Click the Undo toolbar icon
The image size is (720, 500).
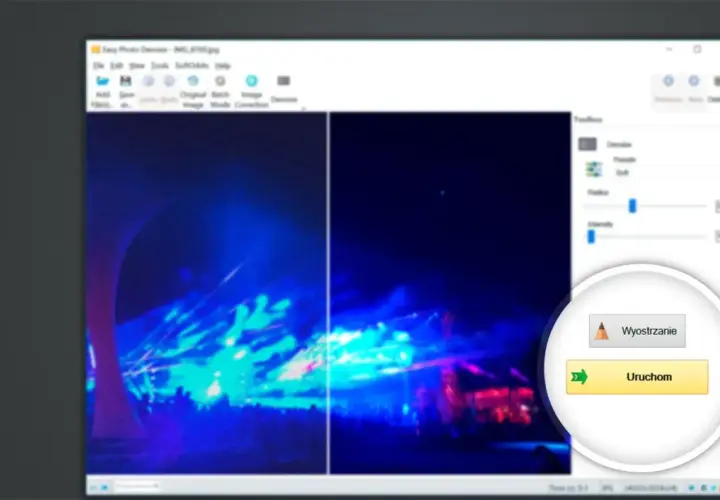pyautogui.click(x=148, y=81)
